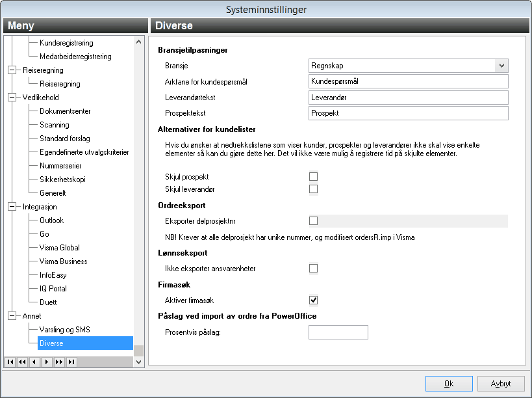Enable Eksporter delprosjektnr checkbox
The image size is (532, 398).
pos(314,221)
